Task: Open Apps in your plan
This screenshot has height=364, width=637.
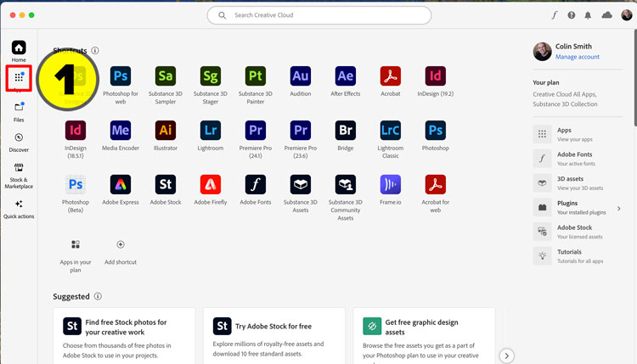Action: pyautogui.click(x=76, y=255)
